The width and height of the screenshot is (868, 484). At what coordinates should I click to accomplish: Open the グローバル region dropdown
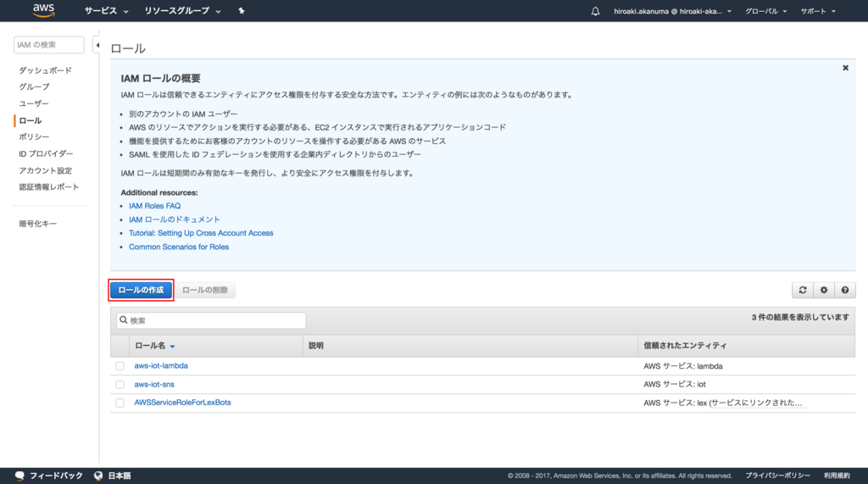pyautogui.click(x=765, y=11)
